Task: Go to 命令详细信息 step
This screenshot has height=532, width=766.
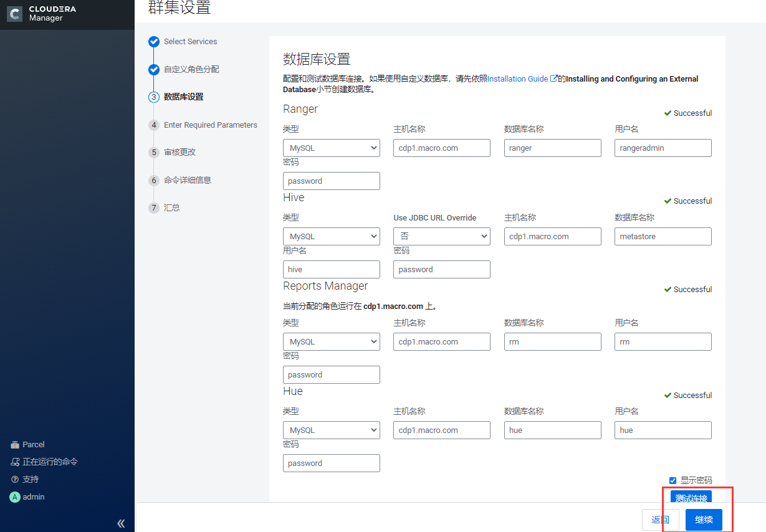Action: [x=188, y=181]
